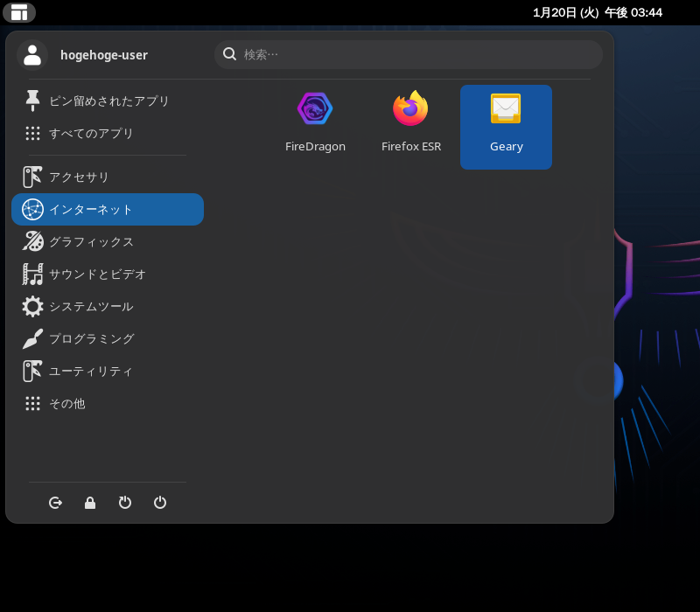
Task: Open Firefox ESR from the app grid
Action: click(x=410, y=127)
